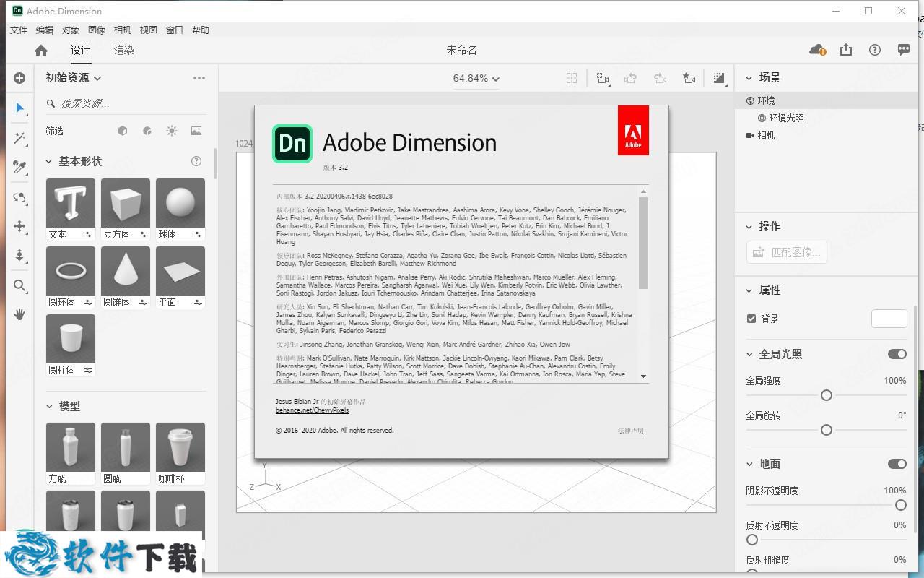Select the 咖啡杯 model thumbnail

tap(180, 447)
